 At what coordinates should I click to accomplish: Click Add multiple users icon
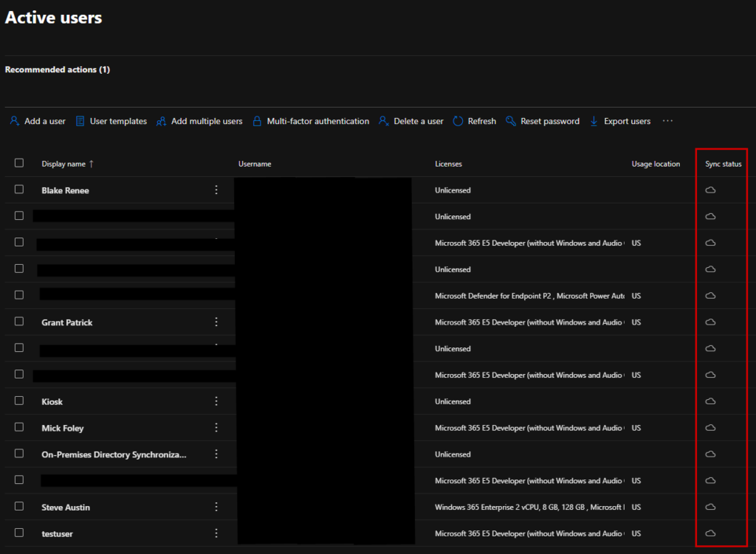coord(161,122)
